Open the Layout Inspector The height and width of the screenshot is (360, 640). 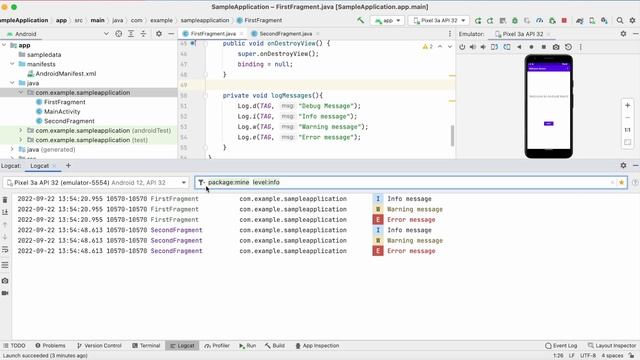[612, 346]
